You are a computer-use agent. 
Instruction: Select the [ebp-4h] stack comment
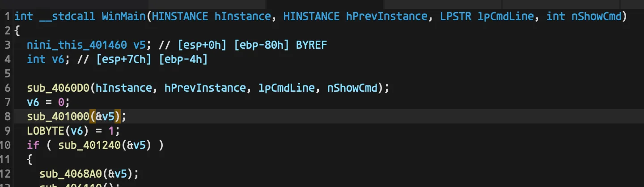coord(183,59)
